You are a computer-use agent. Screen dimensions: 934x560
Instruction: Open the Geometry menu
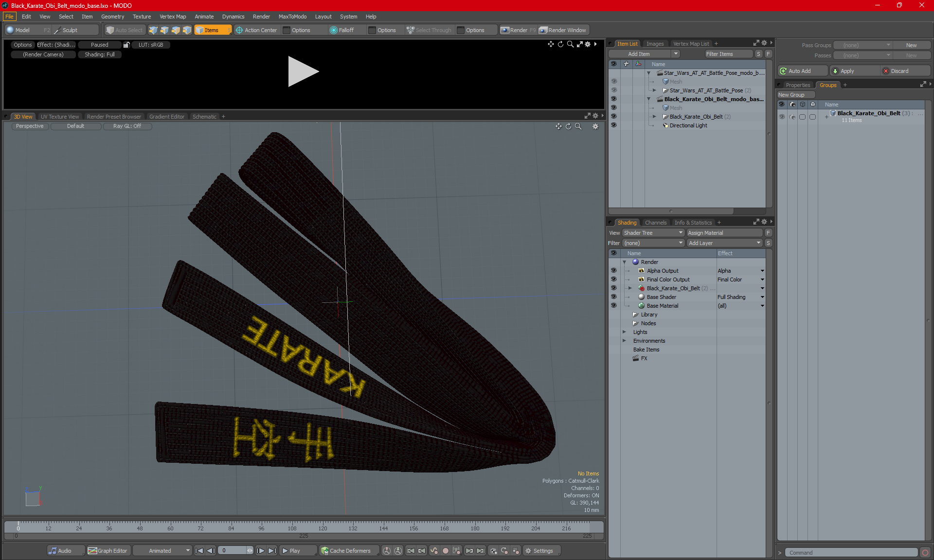point(113,17)
